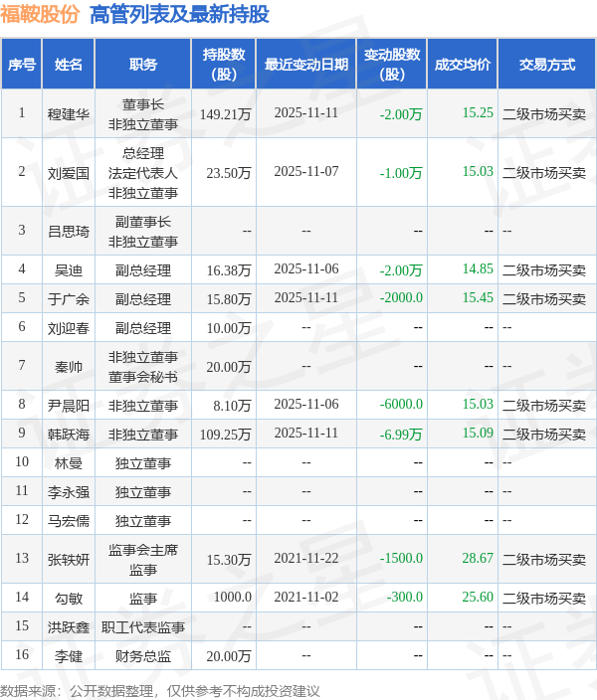Click the 姓名 column header

(x=69, y=65)
